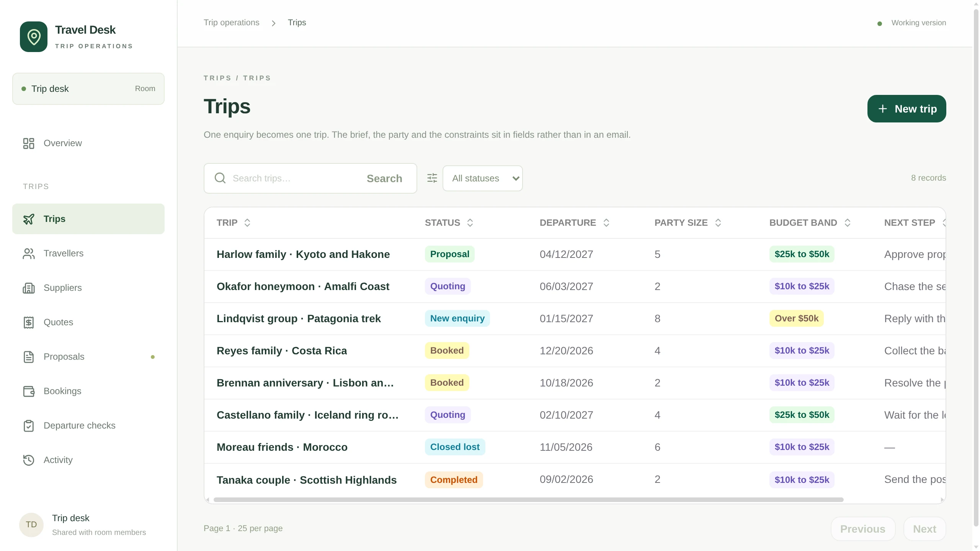Click departure date 04/12/2027
This screenshot has height=551, width=980.
tap(567, 254)
